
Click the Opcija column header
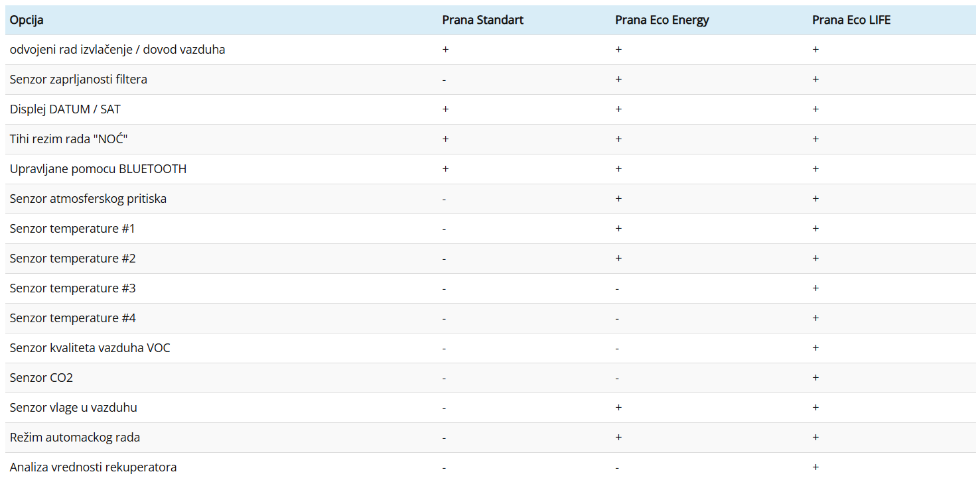pos(27,20)
